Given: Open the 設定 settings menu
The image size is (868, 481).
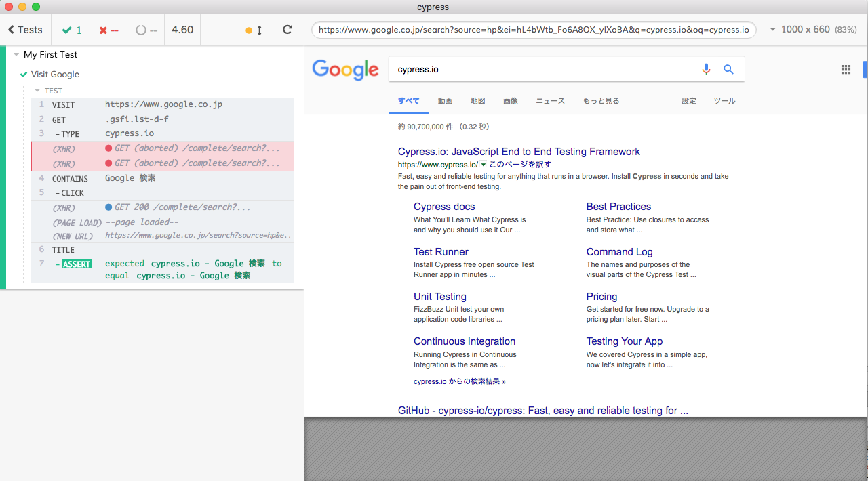Looking at the screenshot, I should pyautogui.click(x=689, y=101).
